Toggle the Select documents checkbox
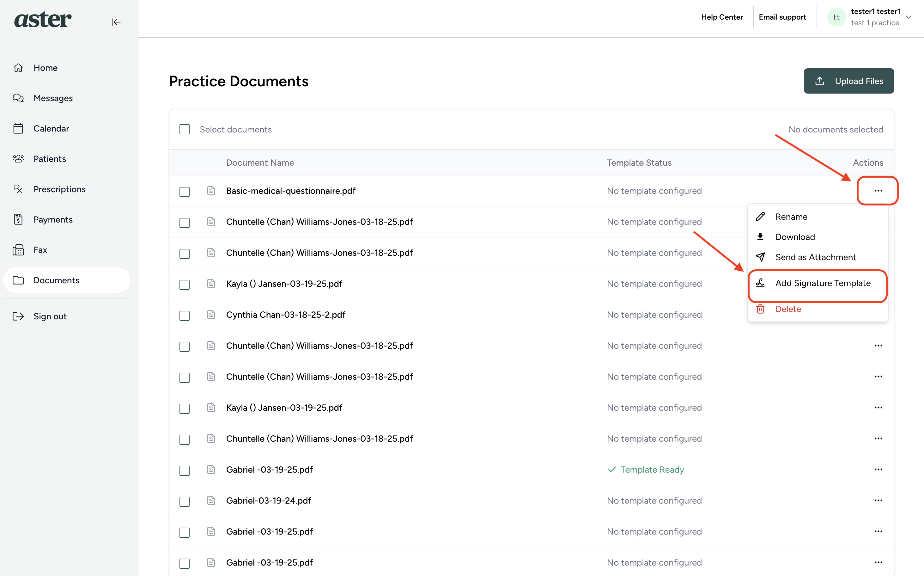The image size is (924, 576). click(x=185, y=130)
